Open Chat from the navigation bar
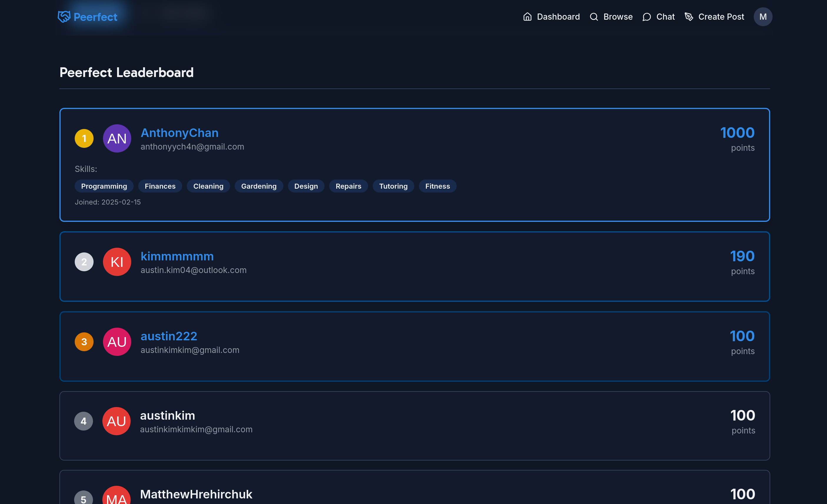 click(x=665, y=17)
